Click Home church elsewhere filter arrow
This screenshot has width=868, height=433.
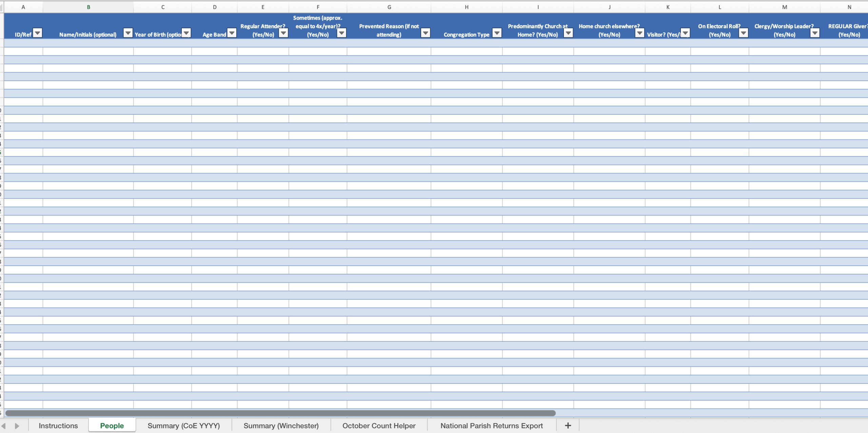coord(640,33)
